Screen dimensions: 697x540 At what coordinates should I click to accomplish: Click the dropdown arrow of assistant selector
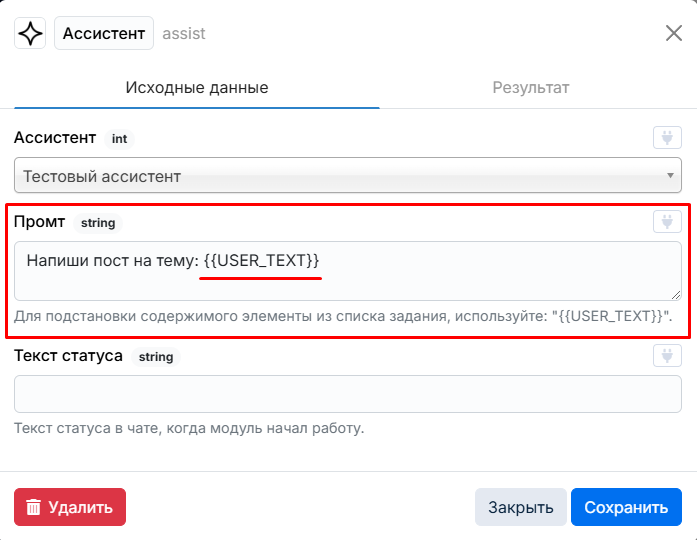[670, 176]
